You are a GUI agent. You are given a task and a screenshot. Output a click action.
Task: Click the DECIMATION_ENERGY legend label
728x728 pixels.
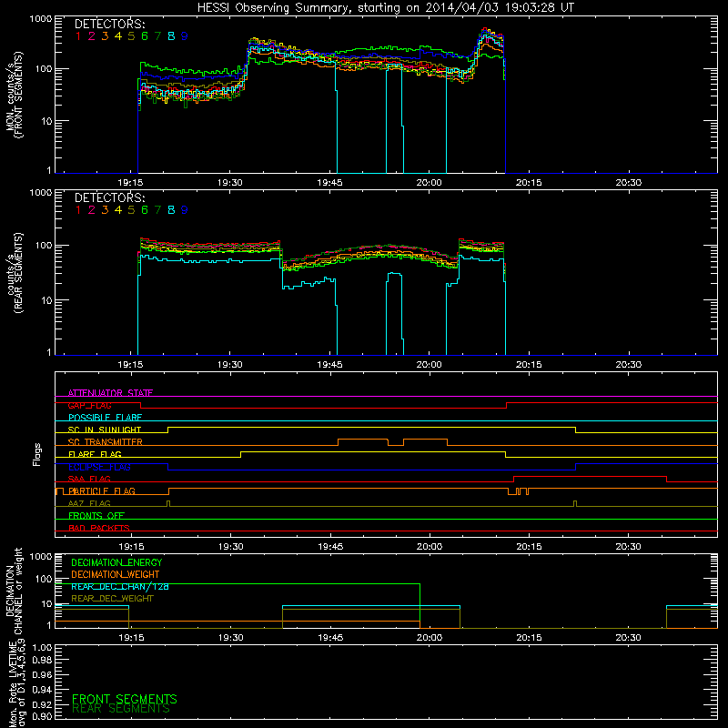(116, 562)
